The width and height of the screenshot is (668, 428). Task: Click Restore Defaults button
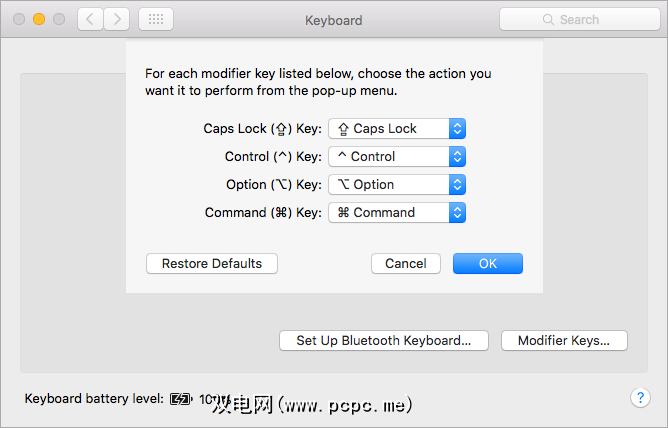212,264
